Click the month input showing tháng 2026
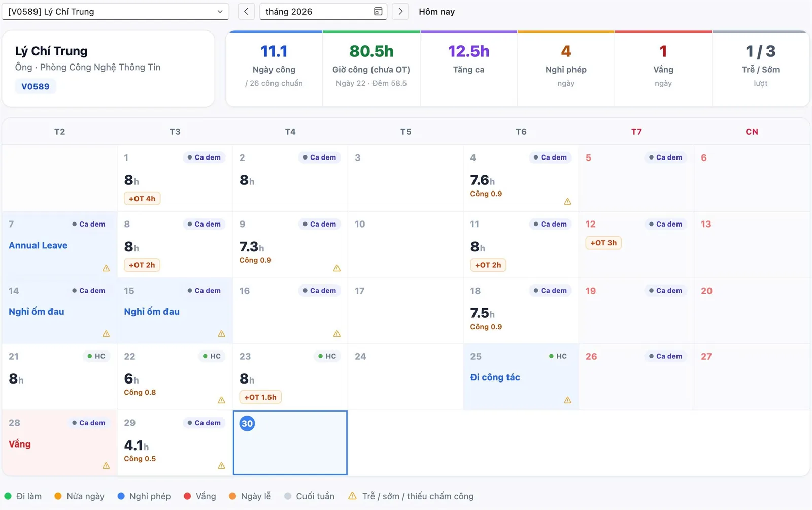Screen dimensions: 812x510 coord(323,11)
